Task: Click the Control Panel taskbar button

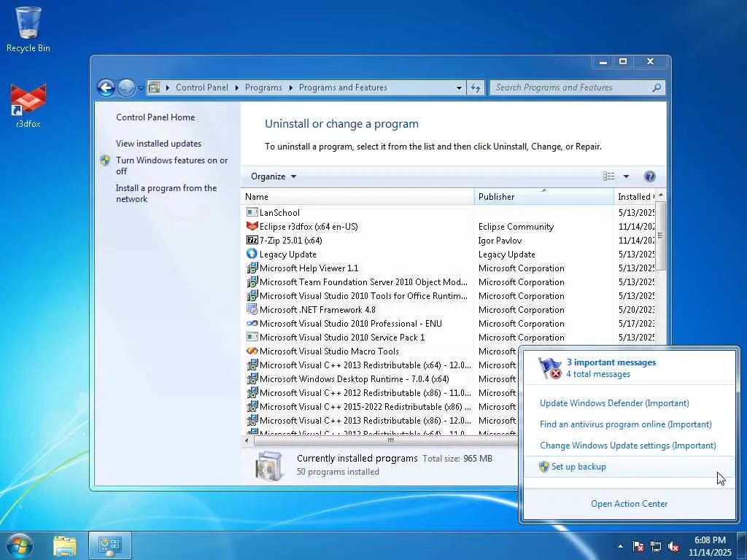Action: [x=109, y=546]
